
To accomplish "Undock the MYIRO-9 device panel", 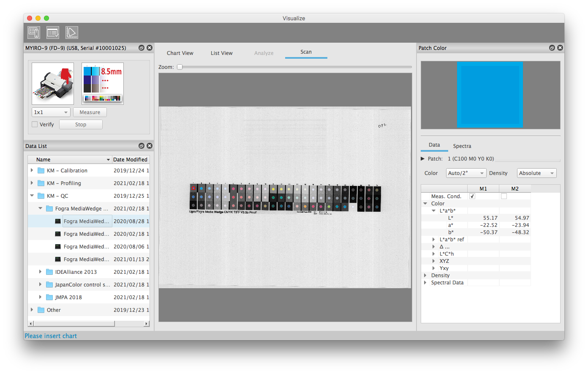I will [x=142, y=48].
